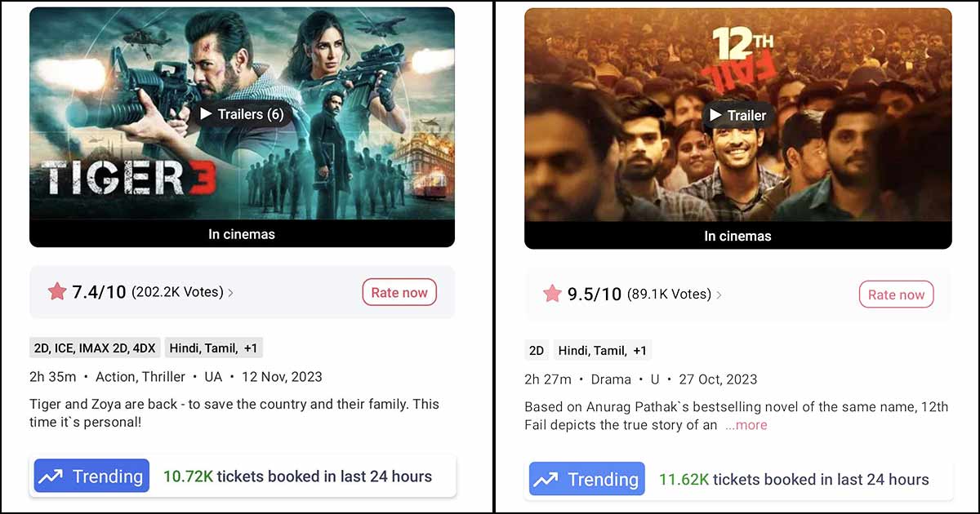Viewport: 980px width, 514px height.
Task: Click the Tiger 3 In cinemas banner
Action: click(242, 234)
